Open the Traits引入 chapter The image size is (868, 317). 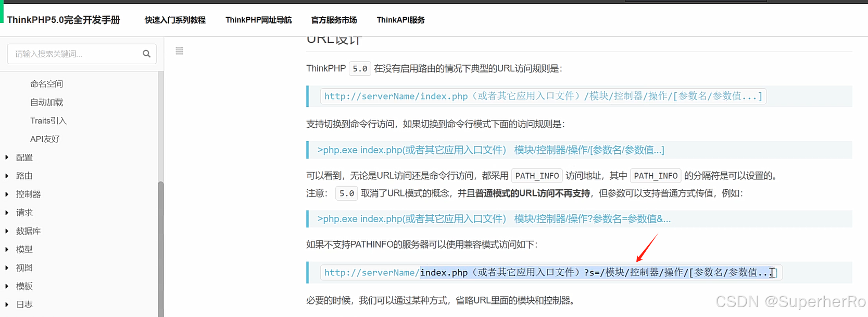coord(48,120)
